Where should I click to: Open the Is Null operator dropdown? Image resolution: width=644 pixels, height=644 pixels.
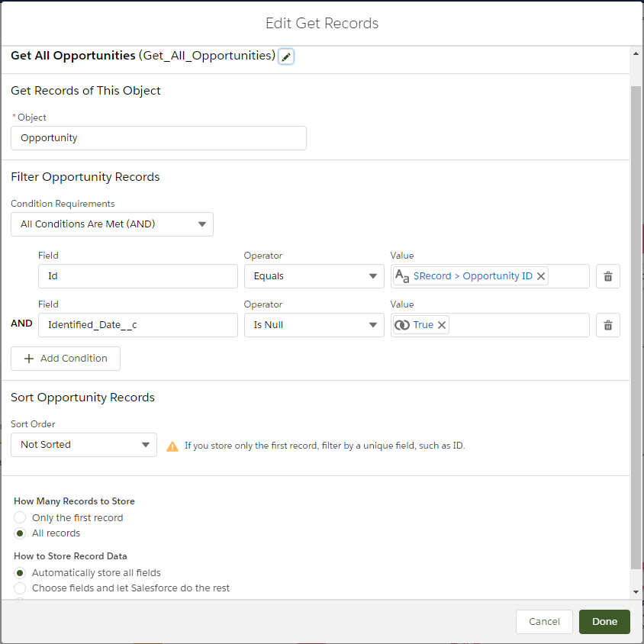[314, 325]
